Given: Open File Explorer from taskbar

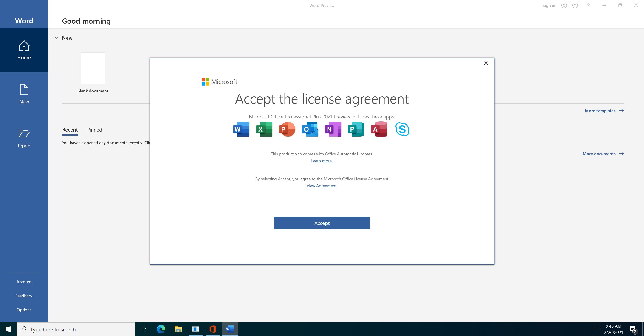Looking at the screenshot, I should 178,329.
